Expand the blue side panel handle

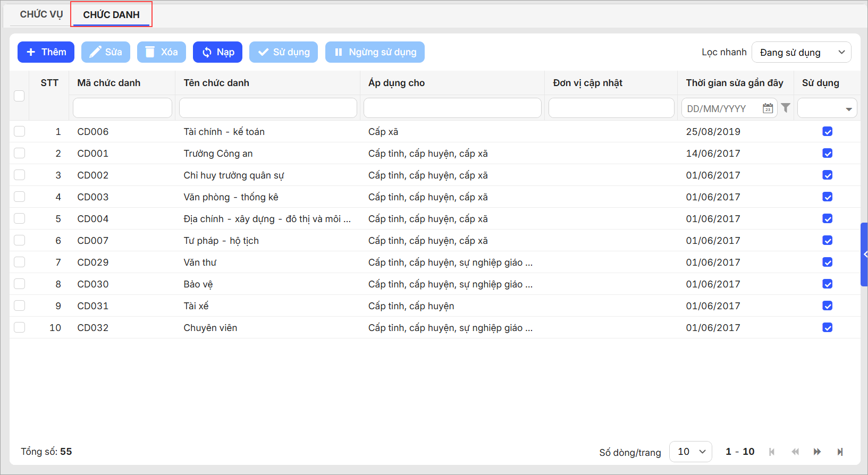coord(864,255)
